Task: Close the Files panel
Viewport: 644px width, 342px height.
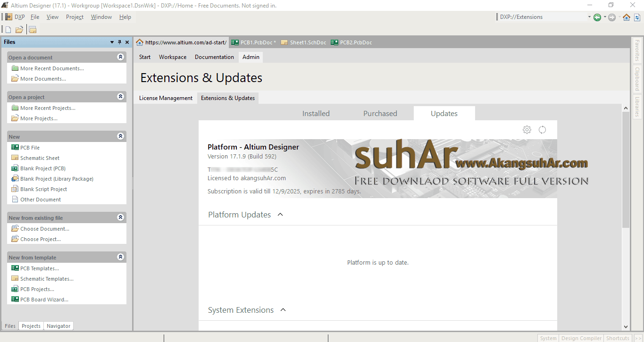Action: (127, 42)
